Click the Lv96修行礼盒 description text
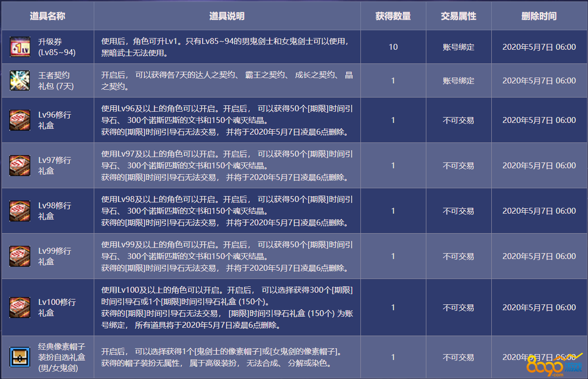This screenshot has width=588, height=379. (227, 120)
